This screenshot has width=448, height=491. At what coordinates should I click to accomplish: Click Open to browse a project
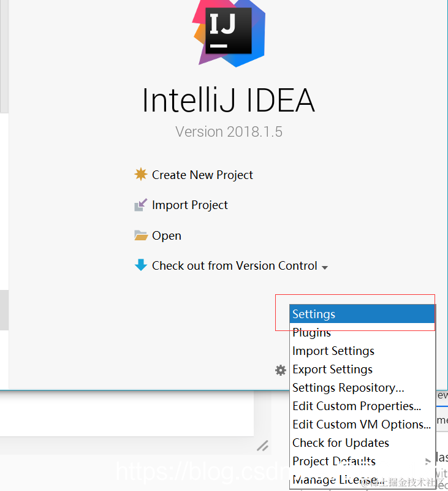click(x=167, y=235)
